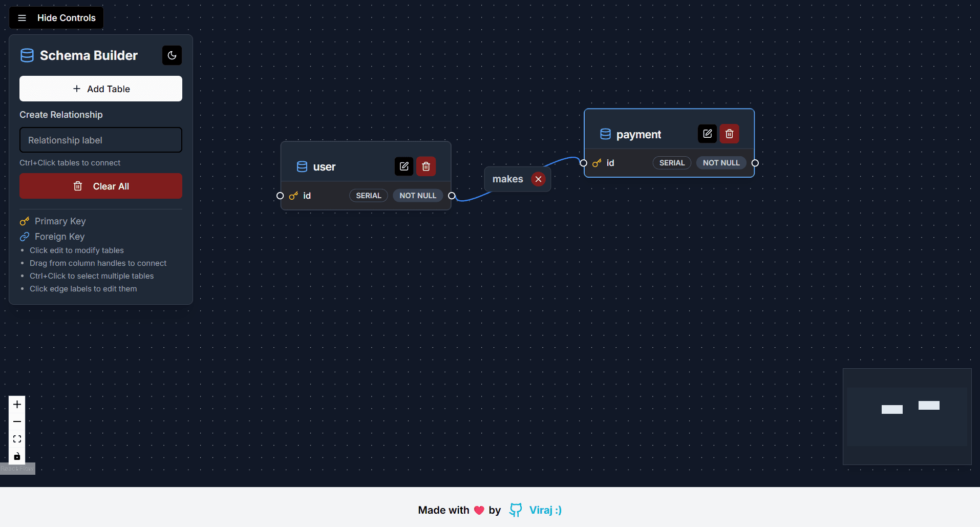980x527 pixels.
Task: Delete the user table via its trash icon
Action: (x=426, y=166)
